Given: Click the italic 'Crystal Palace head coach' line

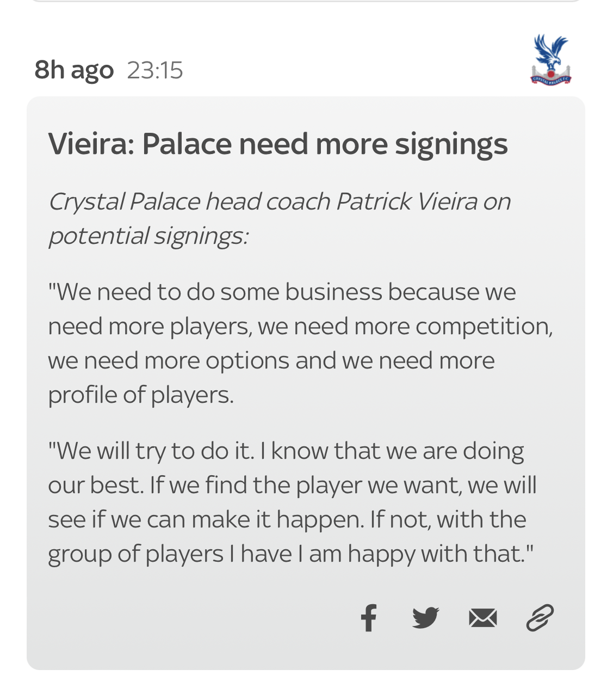Looking at the screenshot, I should [x=279, y=201].
